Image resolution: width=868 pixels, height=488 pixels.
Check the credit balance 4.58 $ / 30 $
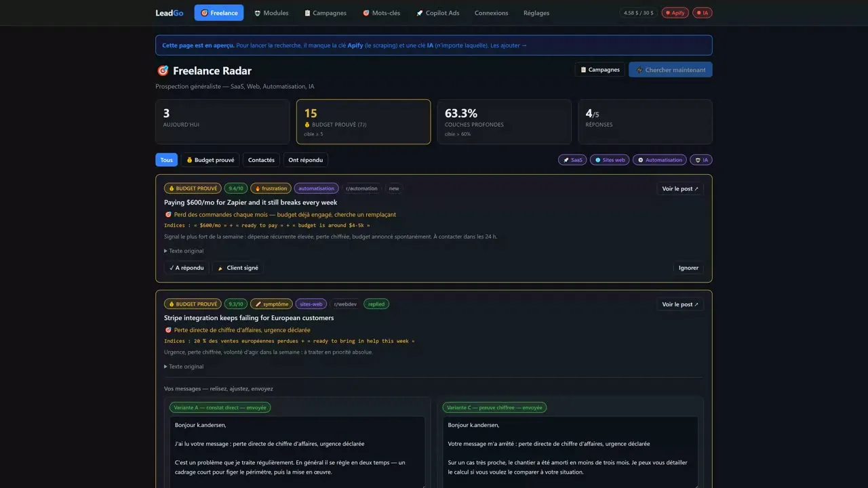tap(639, 13)
